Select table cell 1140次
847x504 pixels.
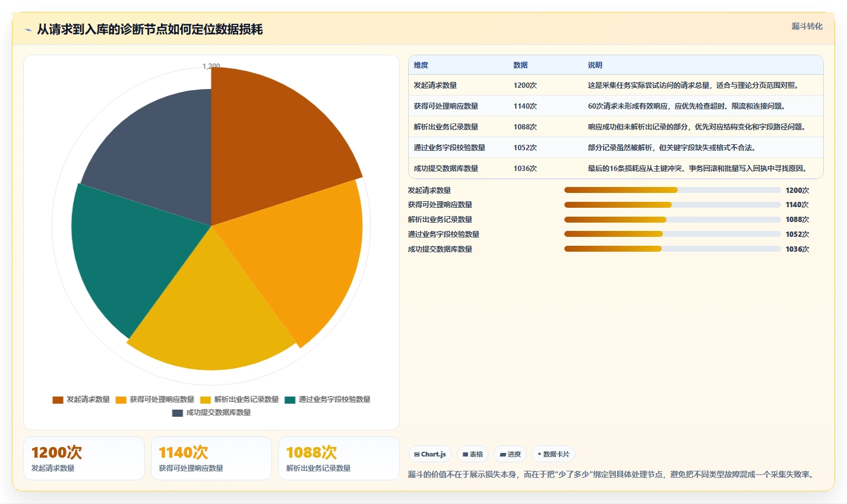tap(525, 106)
